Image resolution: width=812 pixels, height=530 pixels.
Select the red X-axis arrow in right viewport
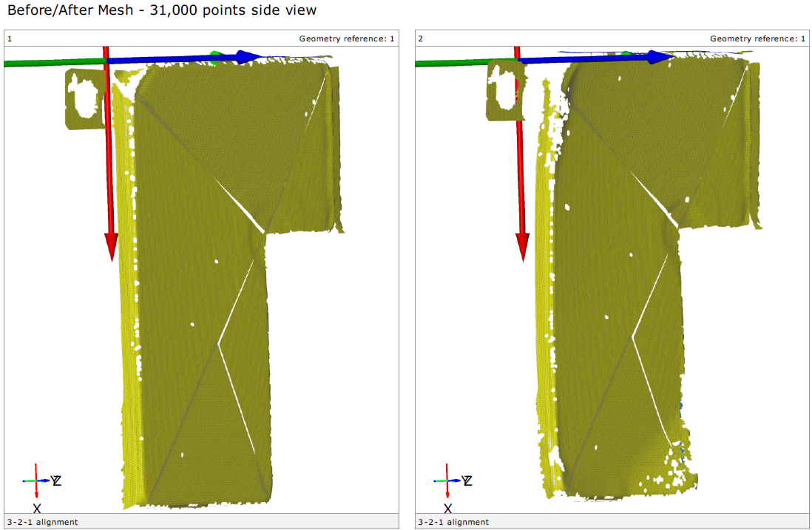tap(521, 163)
